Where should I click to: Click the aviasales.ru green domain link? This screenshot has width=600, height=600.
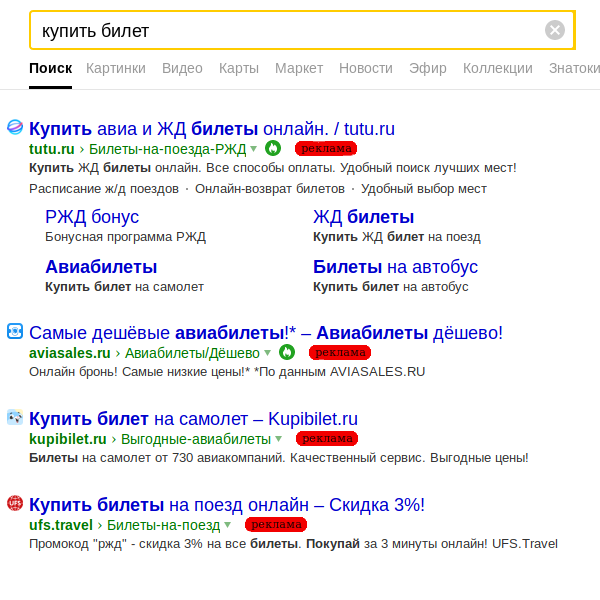click(70, 353)
